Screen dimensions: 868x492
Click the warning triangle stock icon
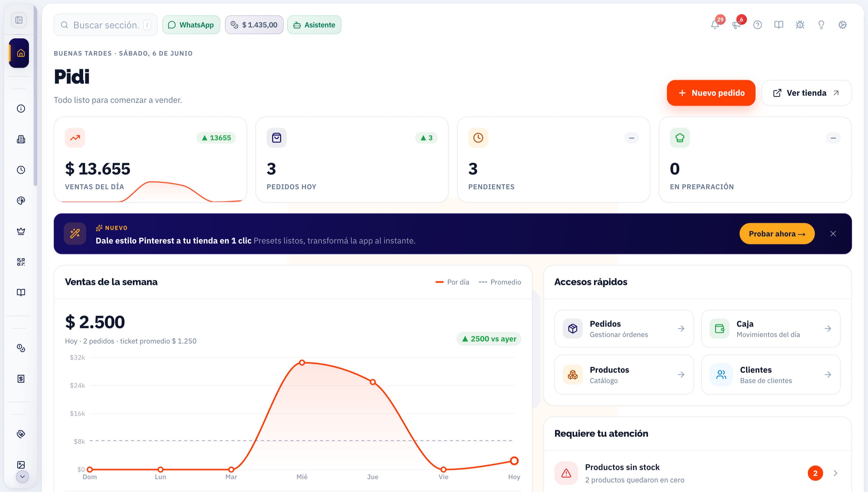[x=566, y=473]
